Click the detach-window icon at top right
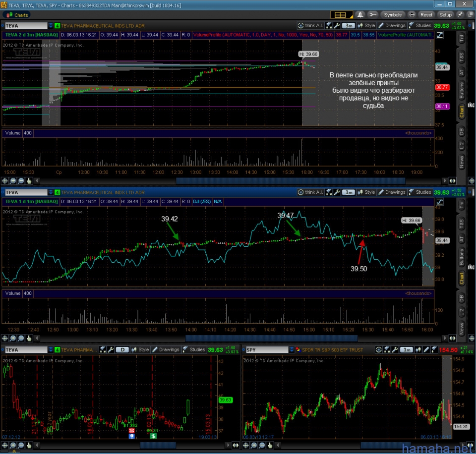 pyautogui.click(x=471, y=15)
